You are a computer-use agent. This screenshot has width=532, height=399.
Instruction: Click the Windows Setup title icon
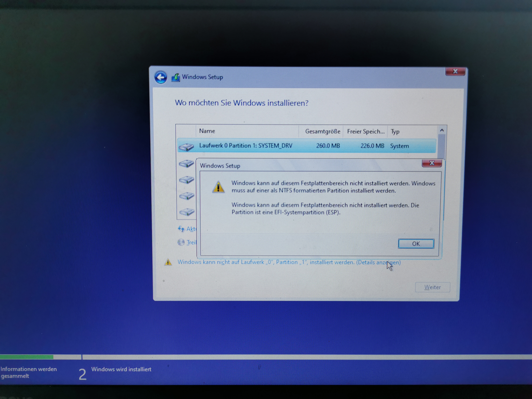pyautogui.click(x=176, y=77)
